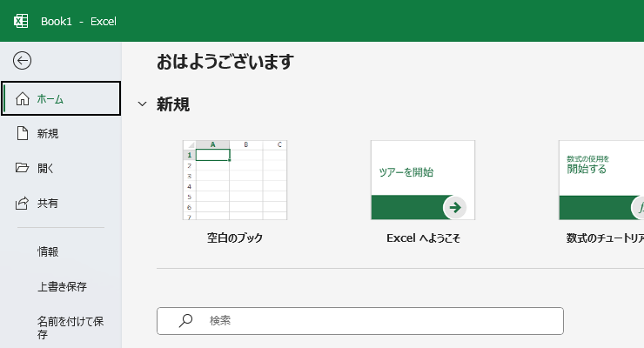This screenshot has width=644, height=348.
Task: Click the magnifier icon in search box
Action: (x=185, y=320)
